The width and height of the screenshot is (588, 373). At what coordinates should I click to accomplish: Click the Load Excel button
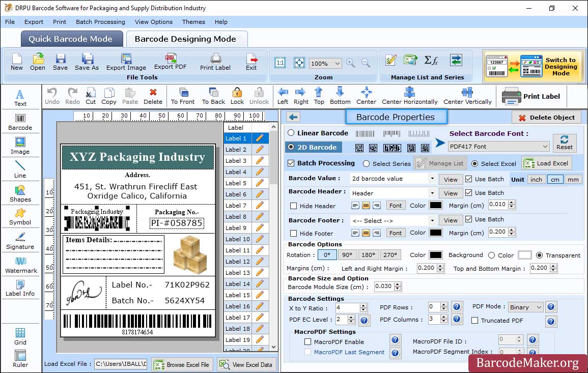click(x=547, y=163)
